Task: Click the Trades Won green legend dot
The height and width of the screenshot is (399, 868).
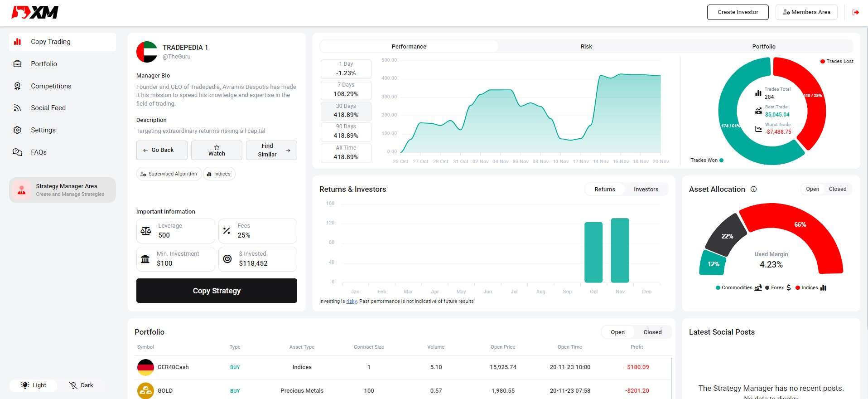Action: click(x=721, y=160)
